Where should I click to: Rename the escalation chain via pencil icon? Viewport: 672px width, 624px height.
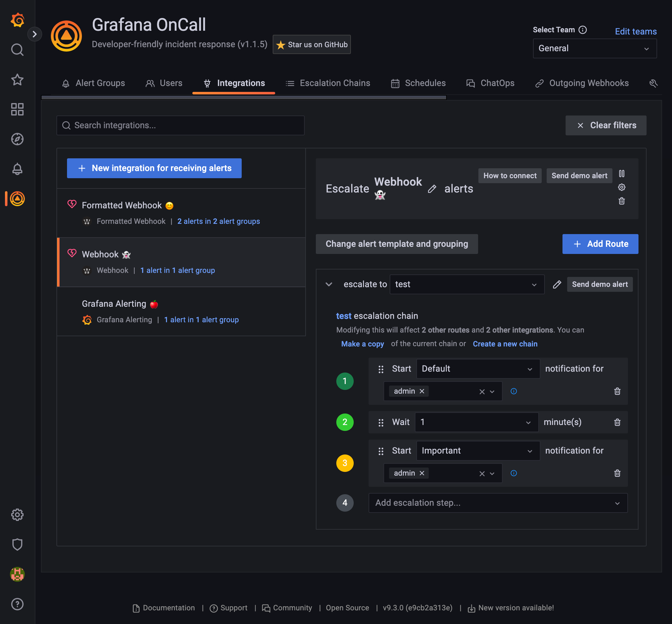point(557,284)
